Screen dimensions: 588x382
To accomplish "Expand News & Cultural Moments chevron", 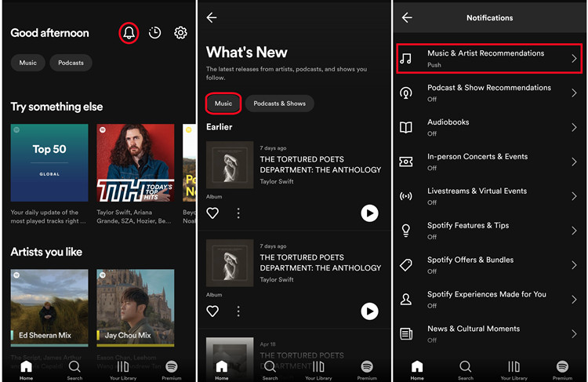I will pos(574,333).
